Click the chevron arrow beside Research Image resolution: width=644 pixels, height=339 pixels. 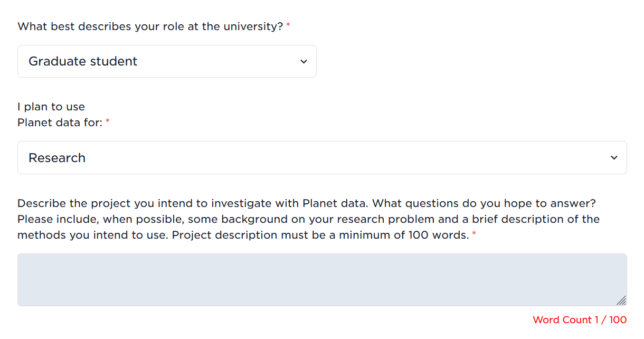(x=614, y=158)
